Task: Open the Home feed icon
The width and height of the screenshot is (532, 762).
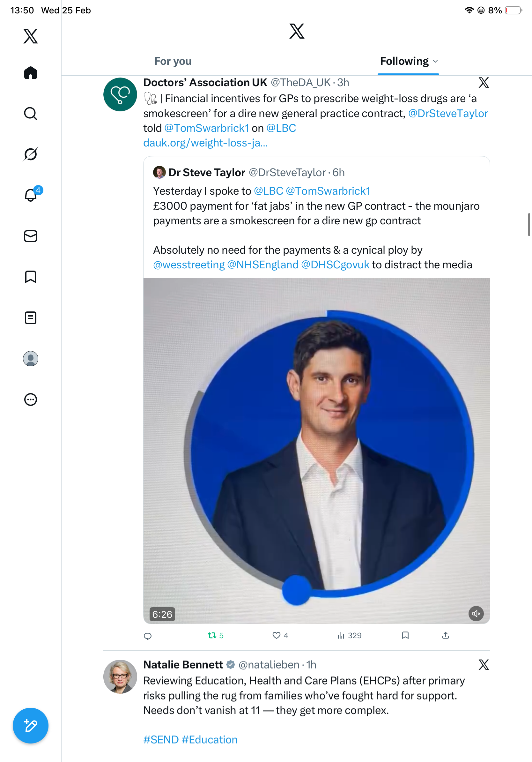Action: 31,73
